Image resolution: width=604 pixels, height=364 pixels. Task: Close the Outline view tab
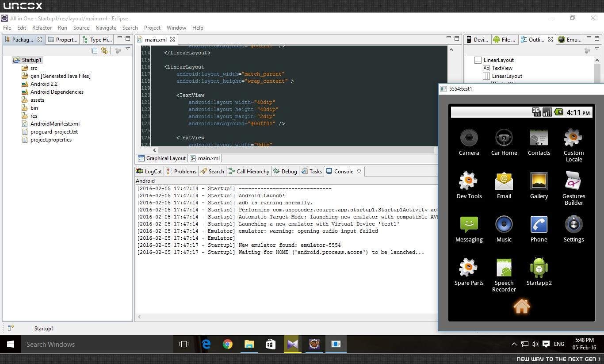[550, 39]
